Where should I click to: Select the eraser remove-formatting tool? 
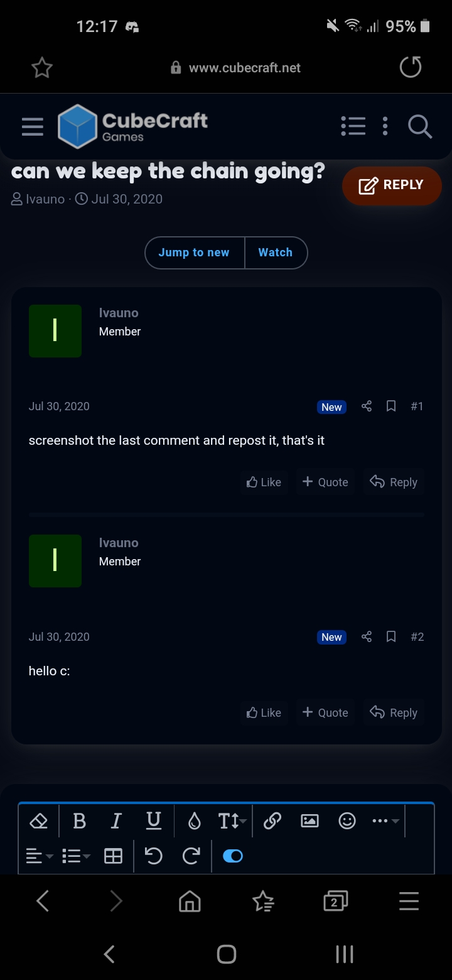point(39,820)
